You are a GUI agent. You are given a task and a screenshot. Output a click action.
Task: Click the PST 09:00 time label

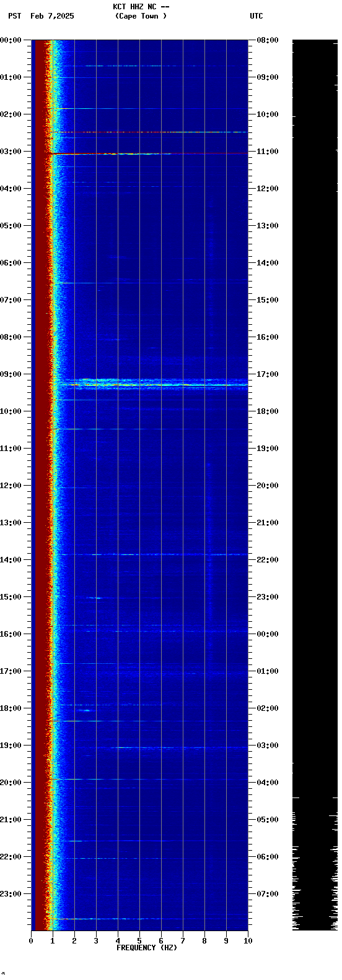click(11, 374)
